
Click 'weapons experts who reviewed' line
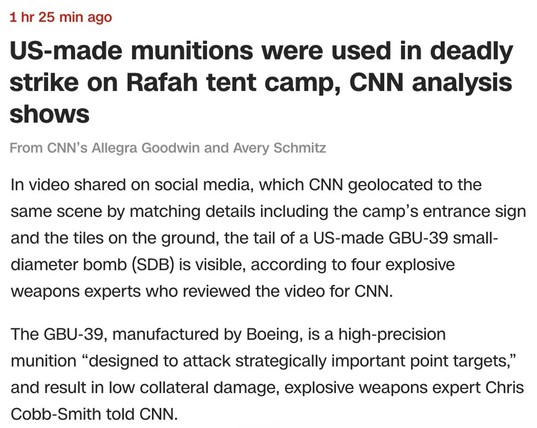point(125,291)
